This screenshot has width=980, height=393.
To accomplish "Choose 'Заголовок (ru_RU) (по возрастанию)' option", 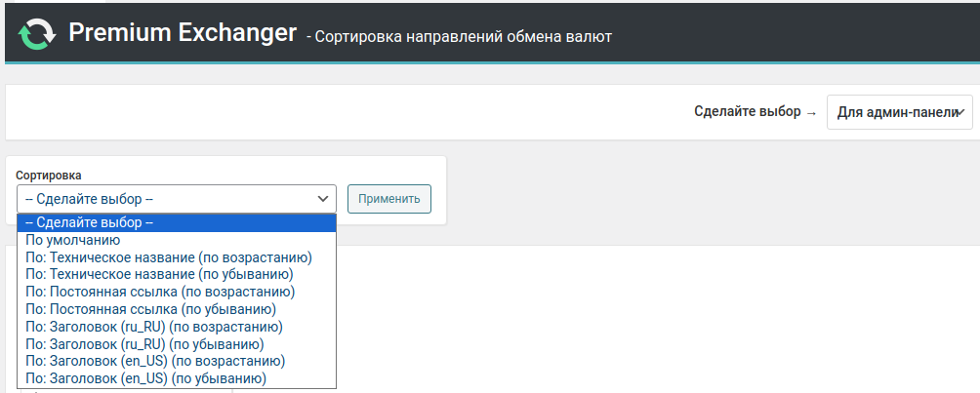I will (177, 327).
